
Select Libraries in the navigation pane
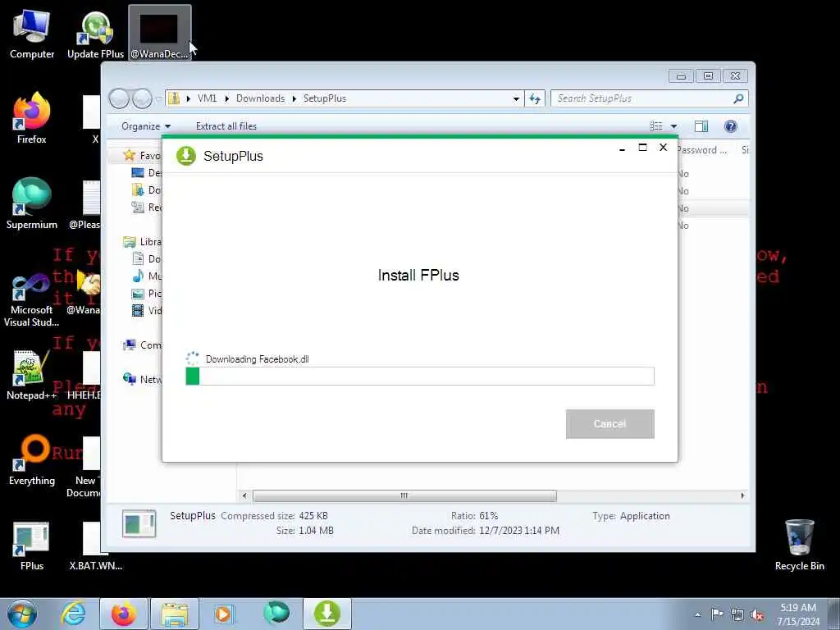coord(143,242)
